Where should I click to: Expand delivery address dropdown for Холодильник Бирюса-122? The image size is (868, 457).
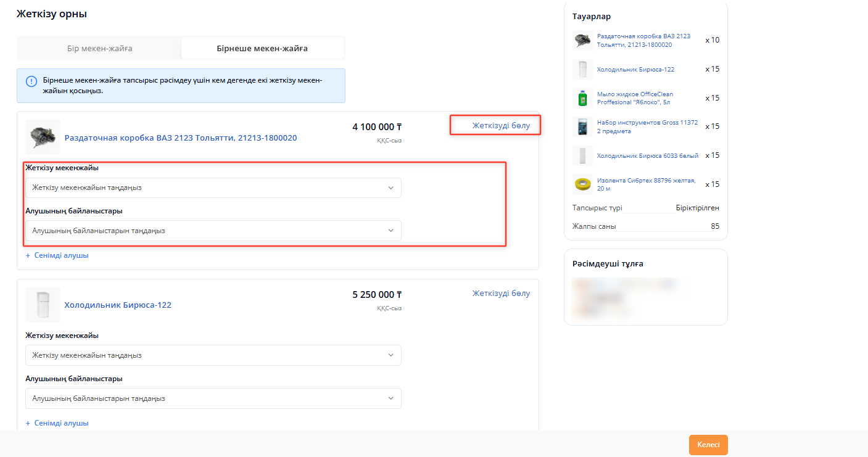pyautogui.click(x=213, y=355)
